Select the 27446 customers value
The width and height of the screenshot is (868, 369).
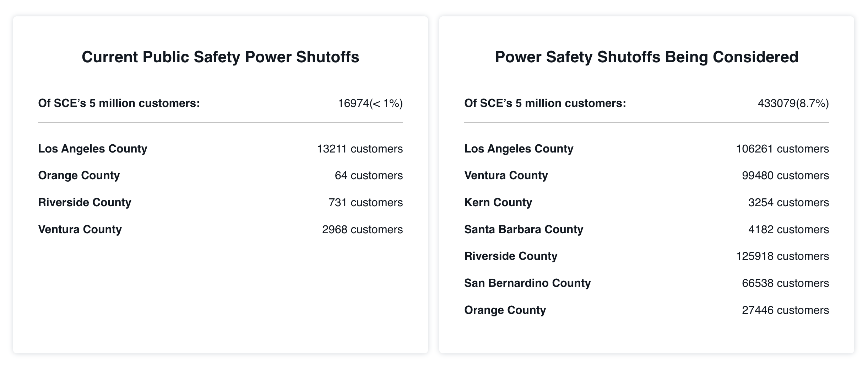pyautogui.click(x=785, y=310)
